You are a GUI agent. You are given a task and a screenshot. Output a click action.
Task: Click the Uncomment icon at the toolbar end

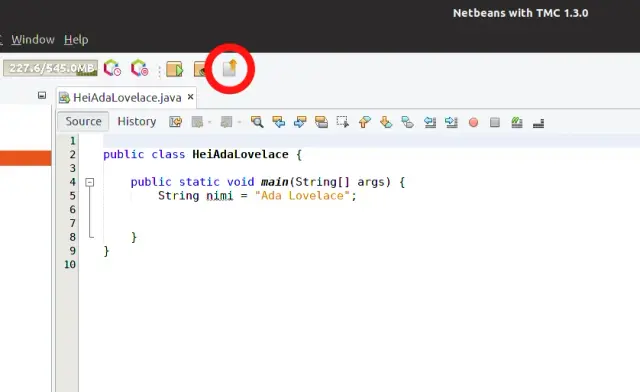tap(538, 122)
